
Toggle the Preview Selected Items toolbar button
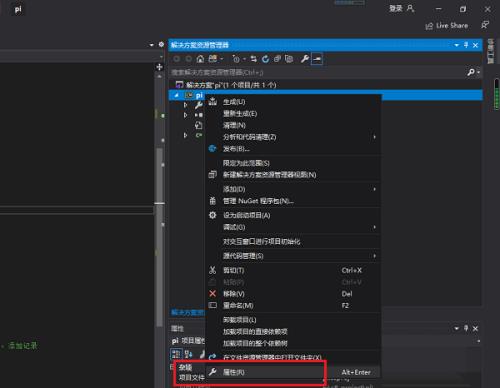[x=317, y=59]
